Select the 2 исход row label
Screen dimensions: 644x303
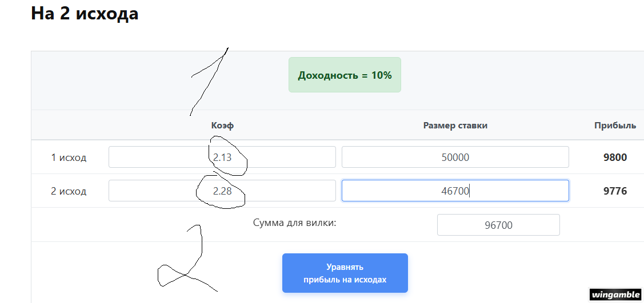69,191
